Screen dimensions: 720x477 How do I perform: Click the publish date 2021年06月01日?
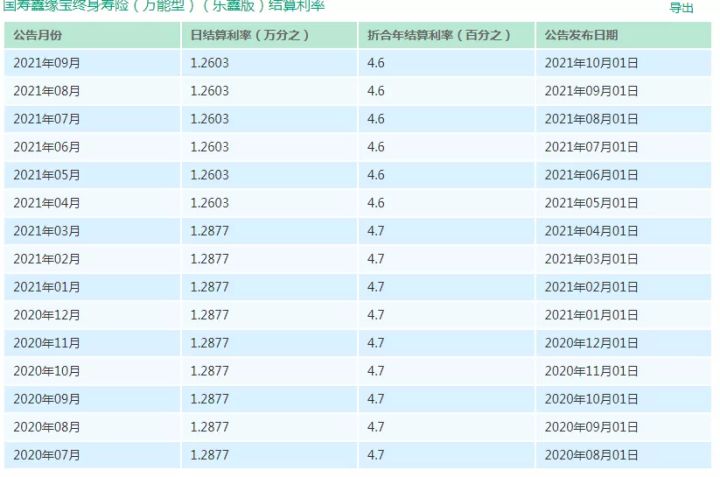[591, 175]
